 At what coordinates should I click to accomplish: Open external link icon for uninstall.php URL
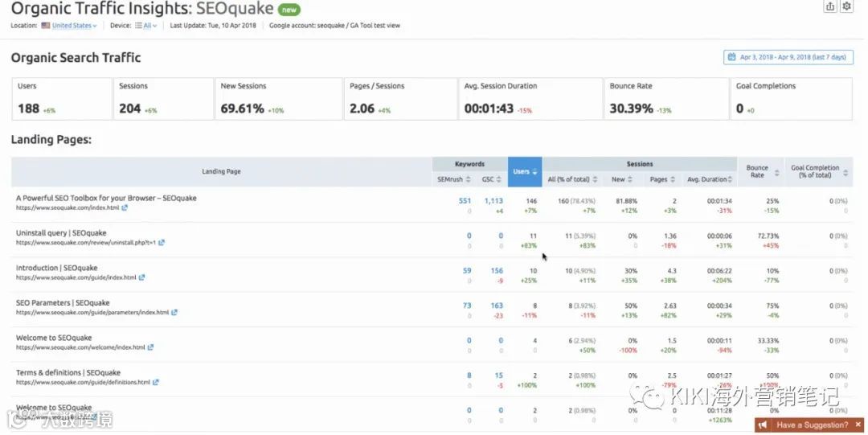161,242
